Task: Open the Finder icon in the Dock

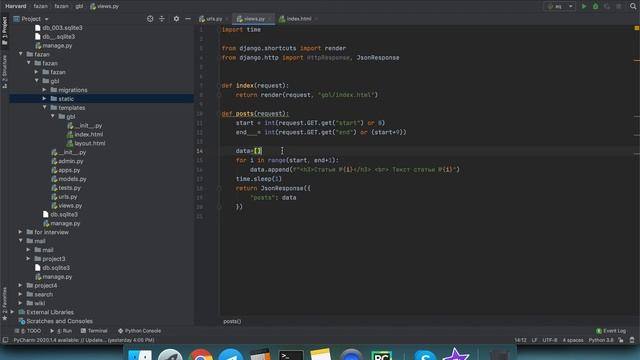Action: pyautogui.click(x=140, y=354)
